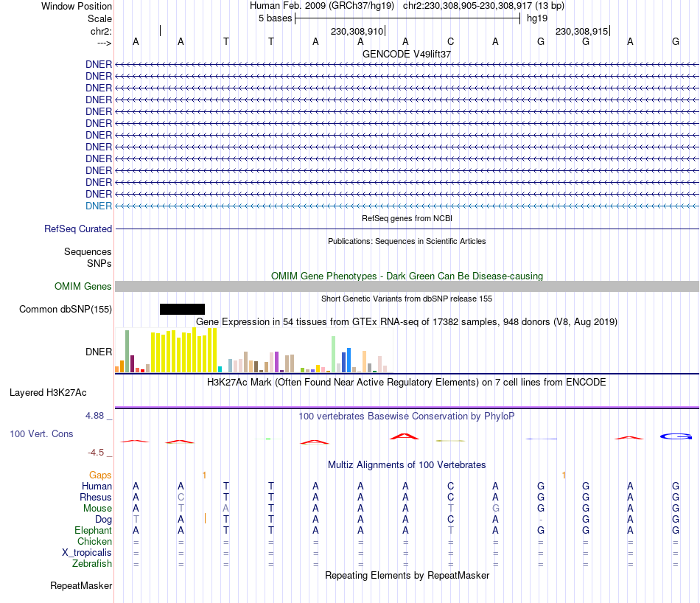Click the Layered H3K27Ac label
Screen dimensions: 700x603
[48, 393]
